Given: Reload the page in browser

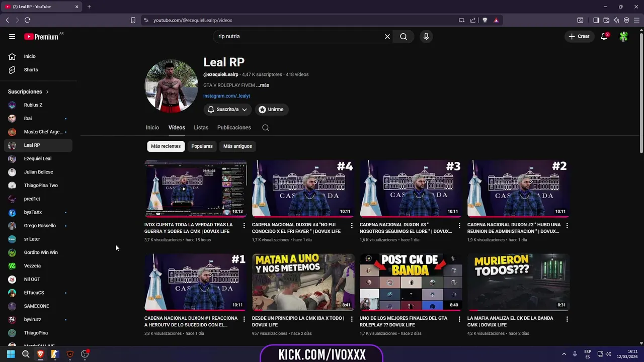Looking at the screenshot, I should [x=27, y=20].
